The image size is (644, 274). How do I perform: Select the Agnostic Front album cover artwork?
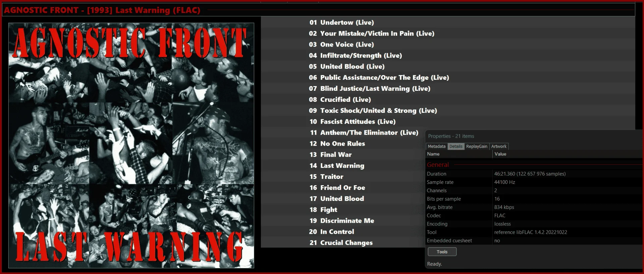[131, 145]
